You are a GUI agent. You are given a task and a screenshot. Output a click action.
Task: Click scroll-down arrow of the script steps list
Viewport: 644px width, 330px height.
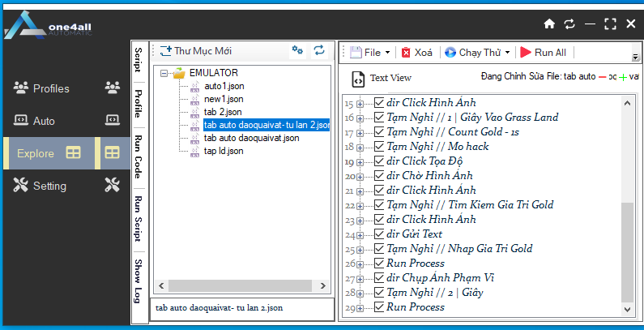[x=627, y=309]
